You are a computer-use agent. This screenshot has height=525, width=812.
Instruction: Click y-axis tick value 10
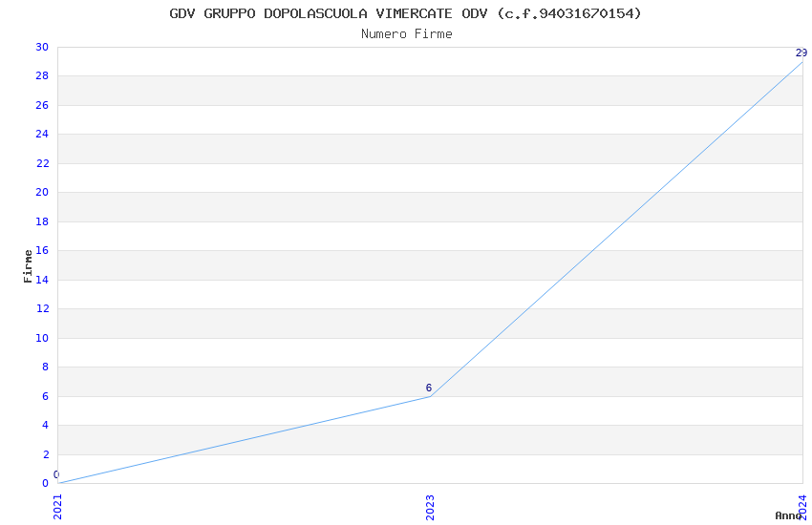tap(42, 338)
